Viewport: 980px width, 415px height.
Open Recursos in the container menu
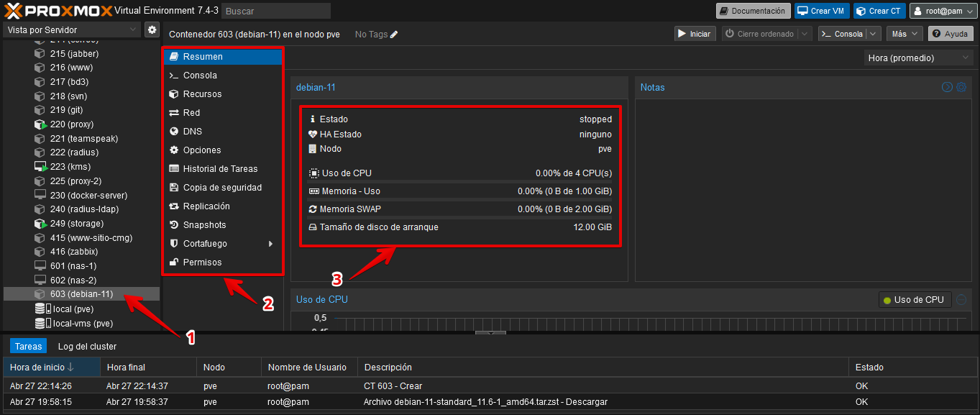(x=222, y=94)
